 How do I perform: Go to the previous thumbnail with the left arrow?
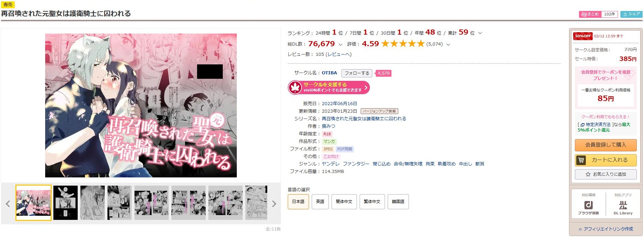[8, 204]
